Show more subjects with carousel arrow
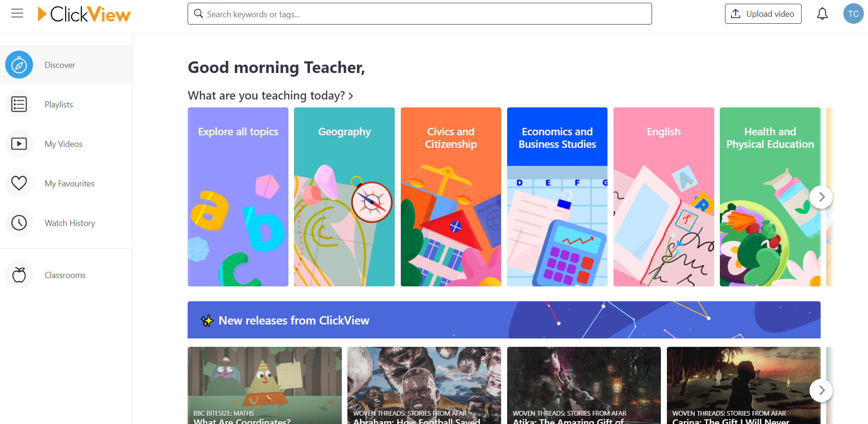868x424 pixels. click(x=821, y=197)
